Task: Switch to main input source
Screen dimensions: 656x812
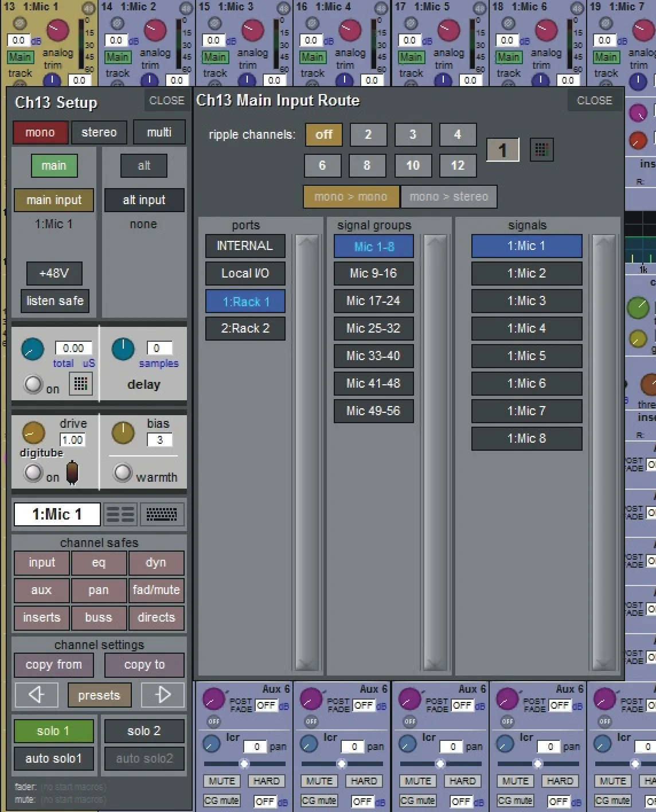Action: coord(54,166)
